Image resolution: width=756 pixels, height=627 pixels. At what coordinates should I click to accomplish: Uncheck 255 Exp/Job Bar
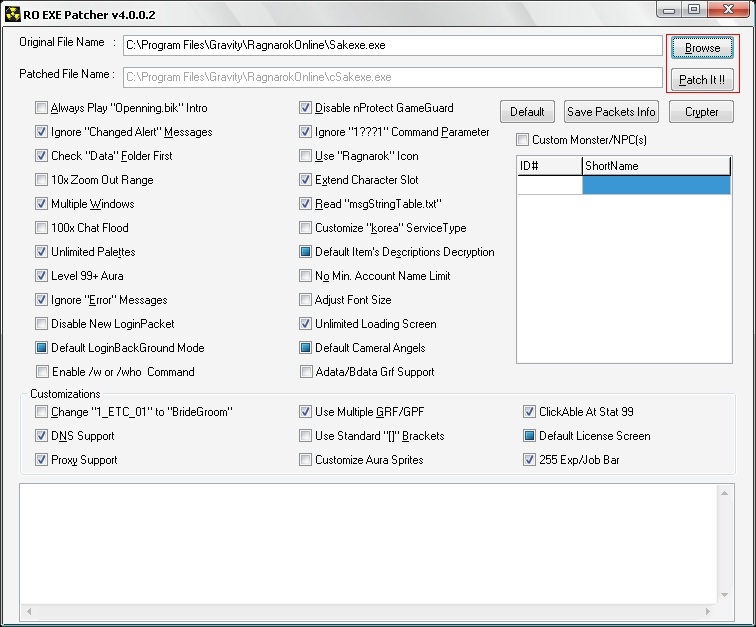coord(529,460)
